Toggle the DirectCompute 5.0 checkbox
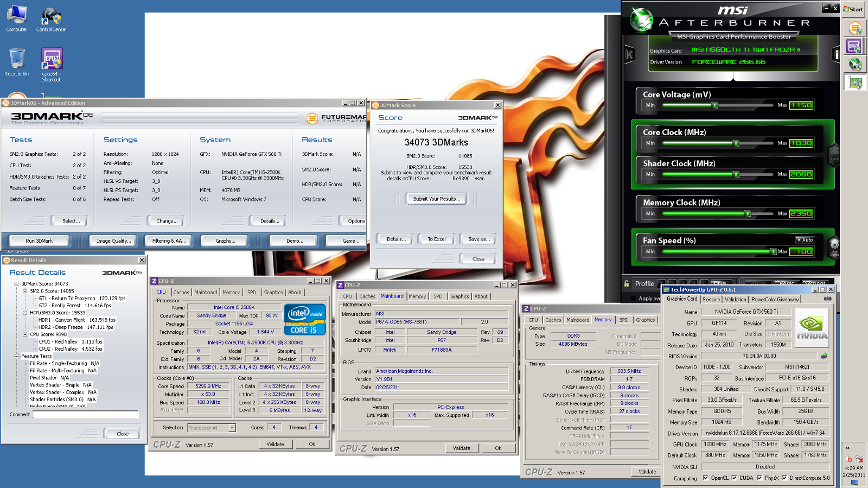 784,478
